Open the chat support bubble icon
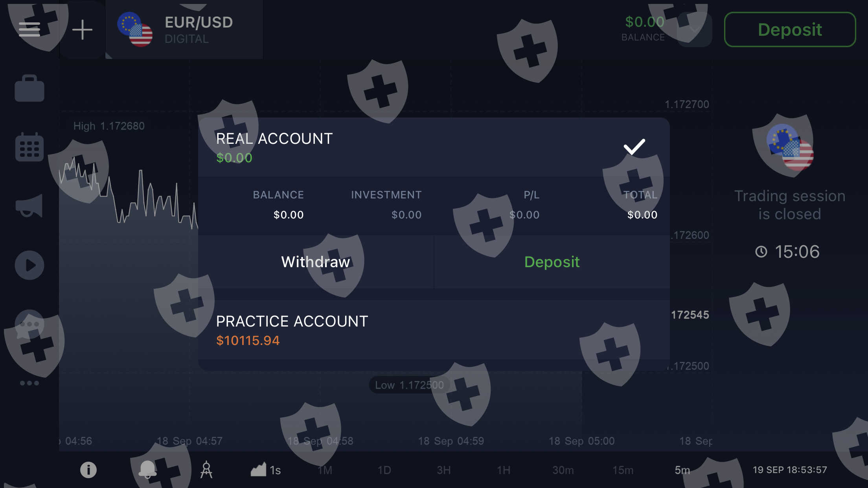This screenshot has width=868, height=488. [29, 325]
